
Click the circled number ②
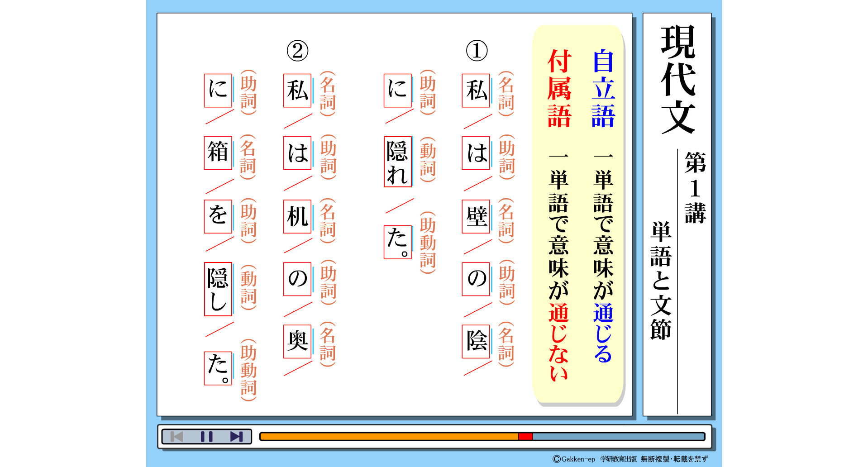point(298,51)
